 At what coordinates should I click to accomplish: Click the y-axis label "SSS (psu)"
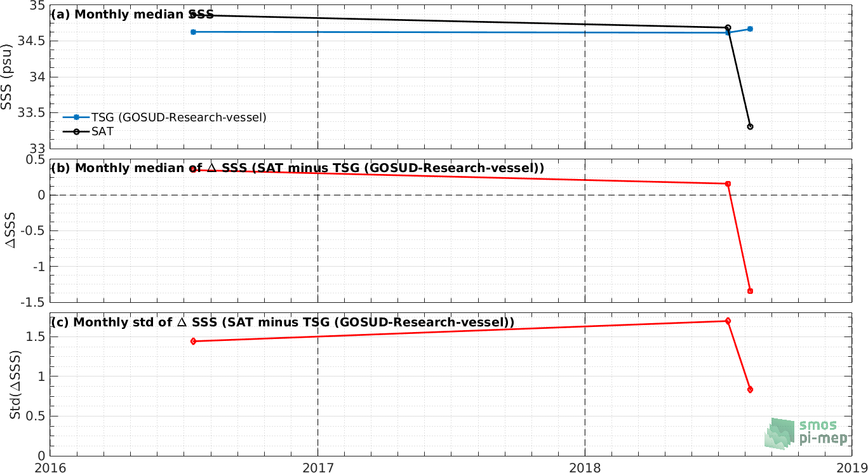coord(8,77)
